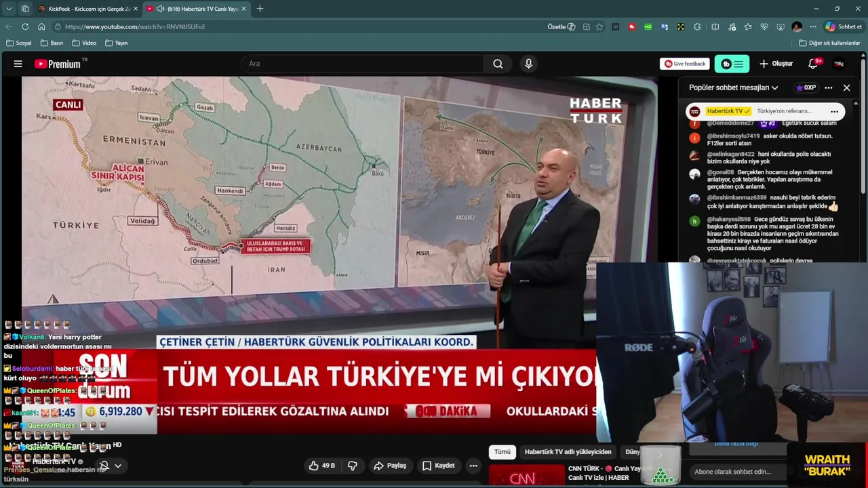Open more actions below the video
Viewport: 868px width, 488px height.
473,466
